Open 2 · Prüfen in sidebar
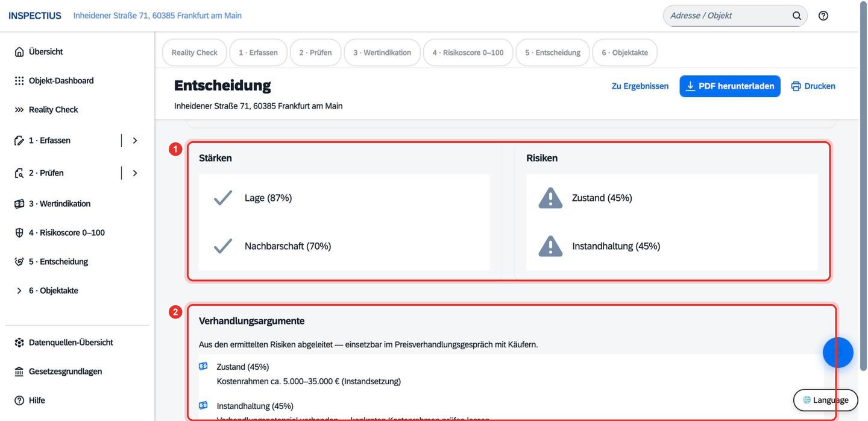 pyautogui.click(x=46, y=173)
